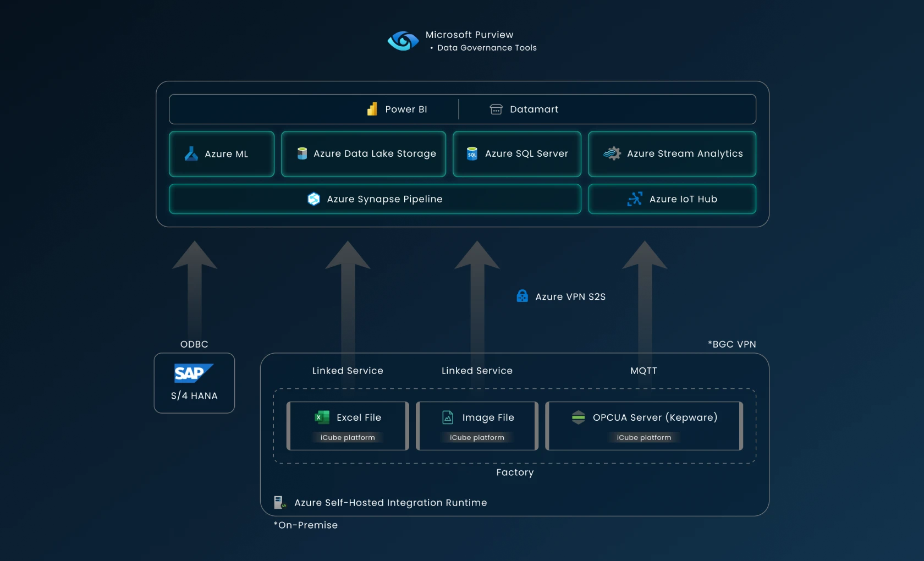Click the Image File document icon
Screen dimensions: 924x561
448,417
